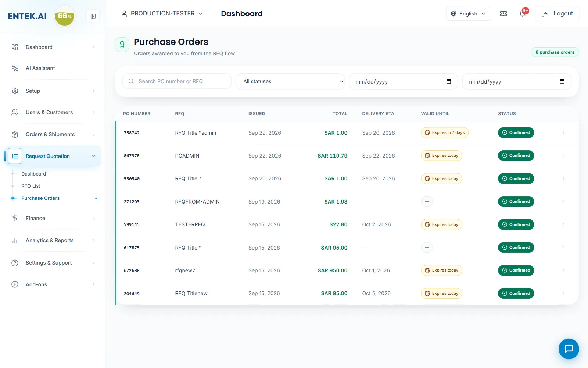Expand the Users & Customers chevron
The image size is (588, 368).
pyautogui.click(x=94, y=112)
